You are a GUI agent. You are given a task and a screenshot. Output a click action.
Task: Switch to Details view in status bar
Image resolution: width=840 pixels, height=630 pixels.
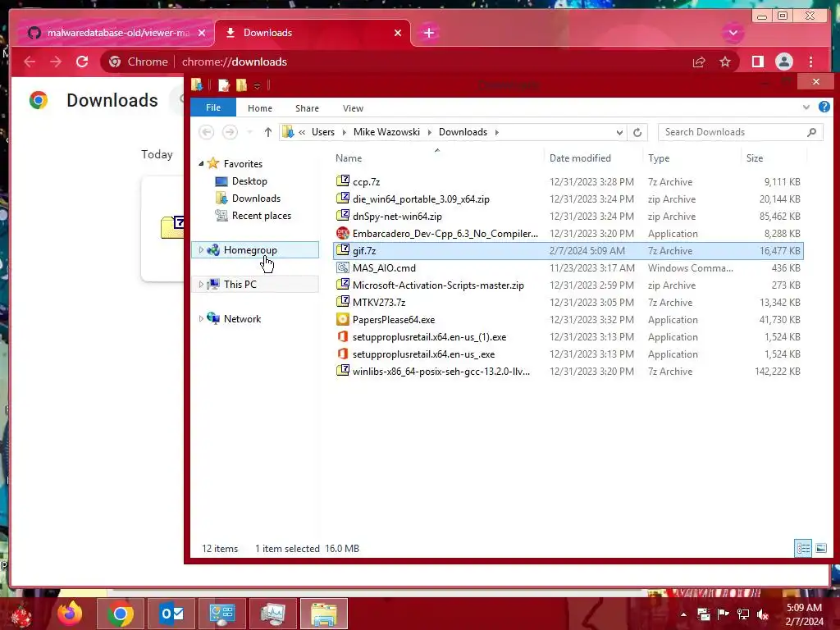pos(802,548)
